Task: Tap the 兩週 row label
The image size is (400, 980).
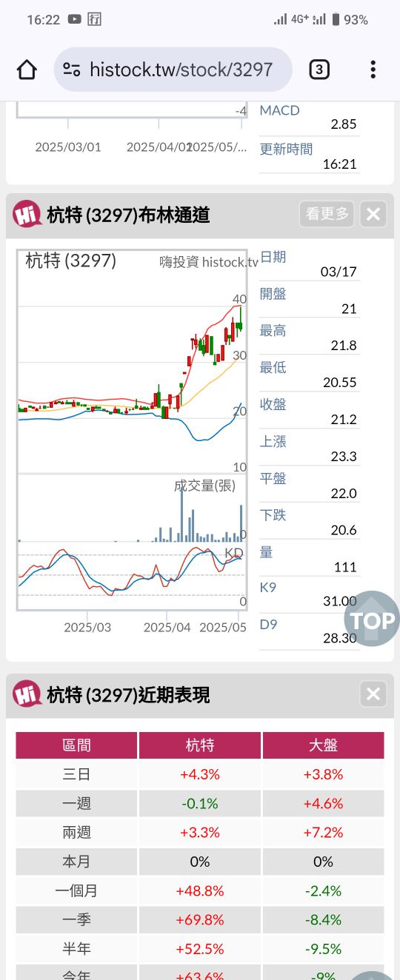Action: pos(77,833)
